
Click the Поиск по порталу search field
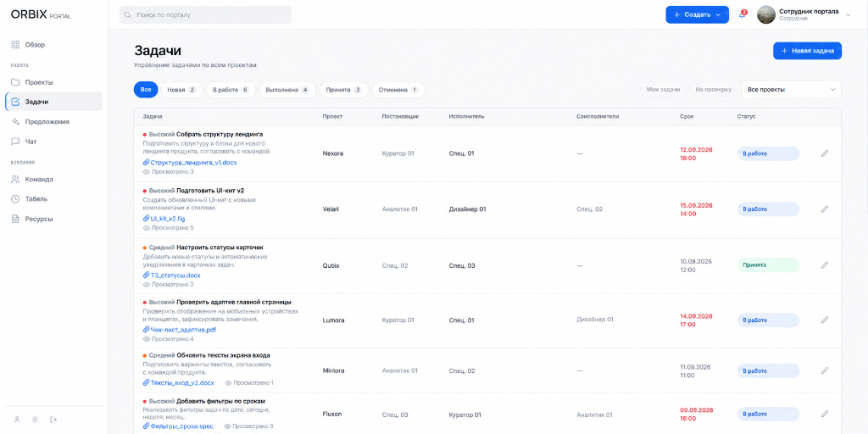point(205,15)
